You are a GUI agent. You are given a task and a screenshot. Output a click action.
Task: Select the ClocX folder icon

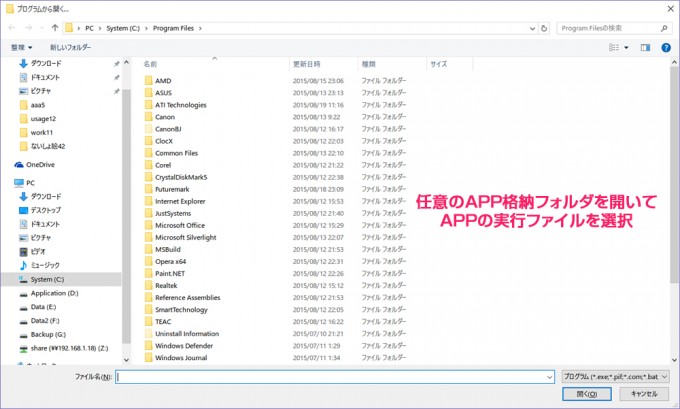tap(148, 141)
